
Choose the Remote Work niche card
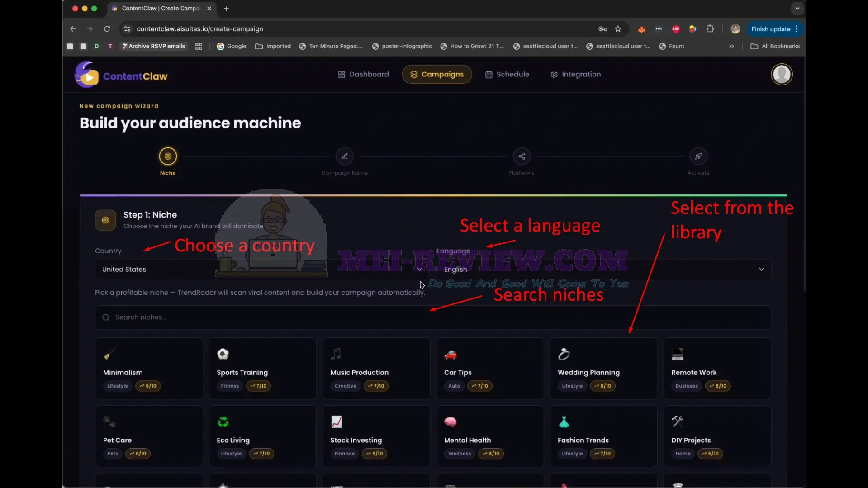pyautogui.click(x=717, y=368)
